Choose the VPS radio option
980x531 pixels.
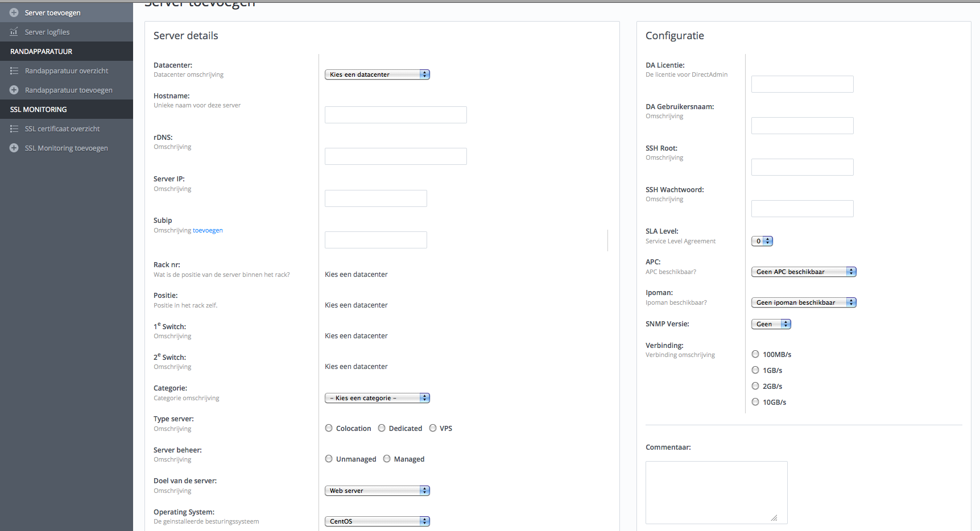[433, 428]
